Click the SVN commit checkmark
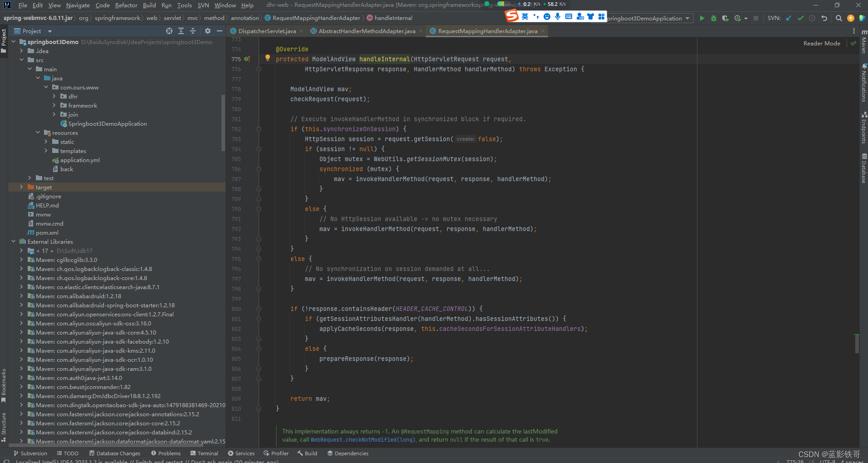The height and width of the screenshot is (463, 868). (800, 18)
